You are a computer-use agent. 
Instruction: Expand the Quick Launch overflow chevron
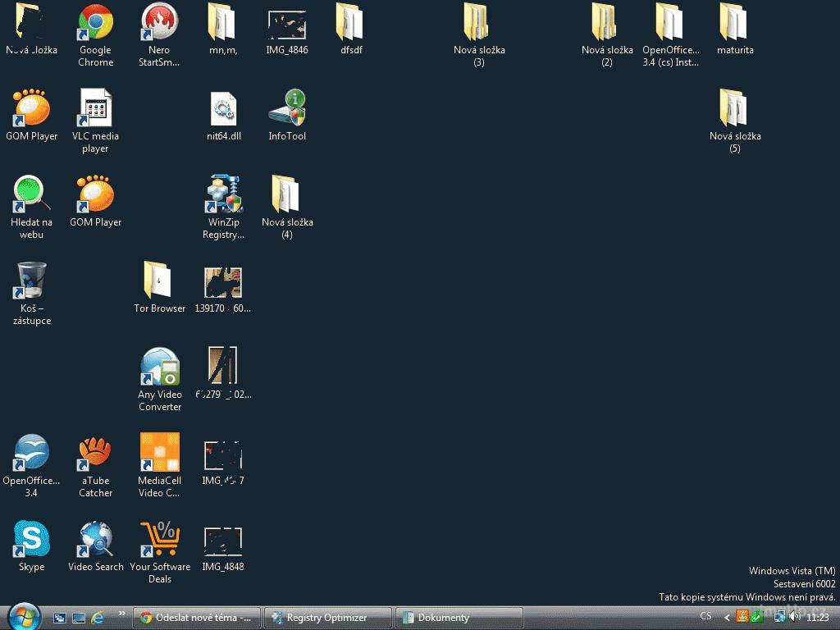[123, 614]
